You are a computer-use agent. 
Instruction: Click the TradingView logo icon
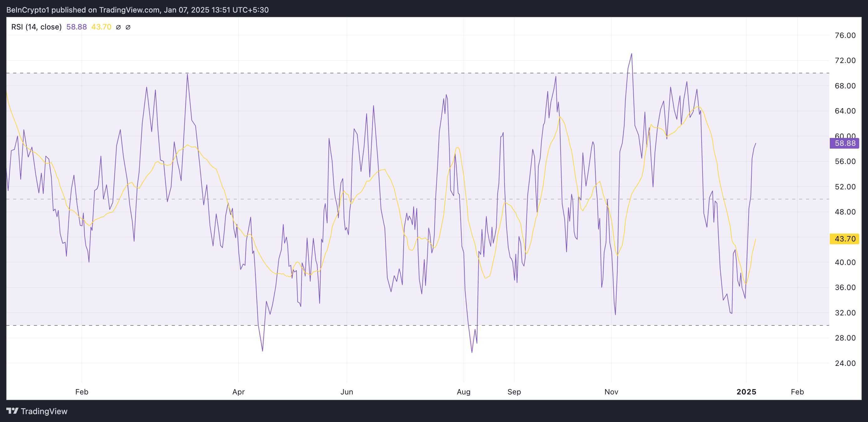(13, 411)
